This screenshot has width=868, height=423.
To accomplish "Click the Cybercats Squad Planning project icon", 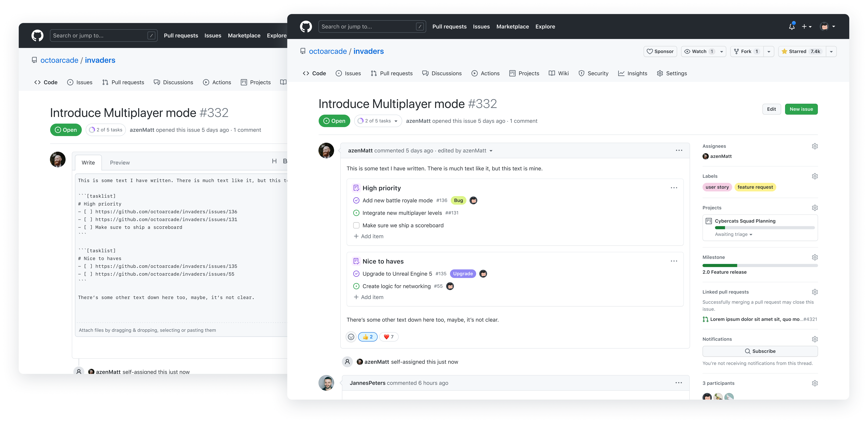I will pos(709,221).
